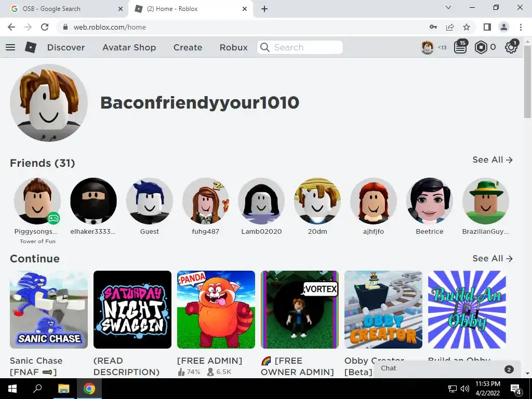
Task: Expand the Chat panel
Action: [x=447, y=369]
